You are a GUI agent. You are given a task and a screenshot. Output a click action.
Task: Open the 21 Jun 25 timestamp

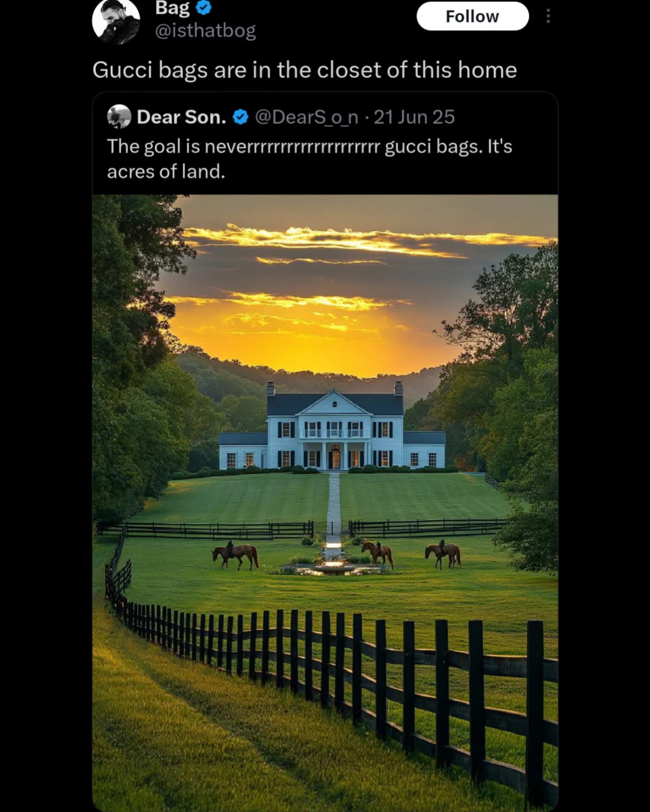[414, 117]
